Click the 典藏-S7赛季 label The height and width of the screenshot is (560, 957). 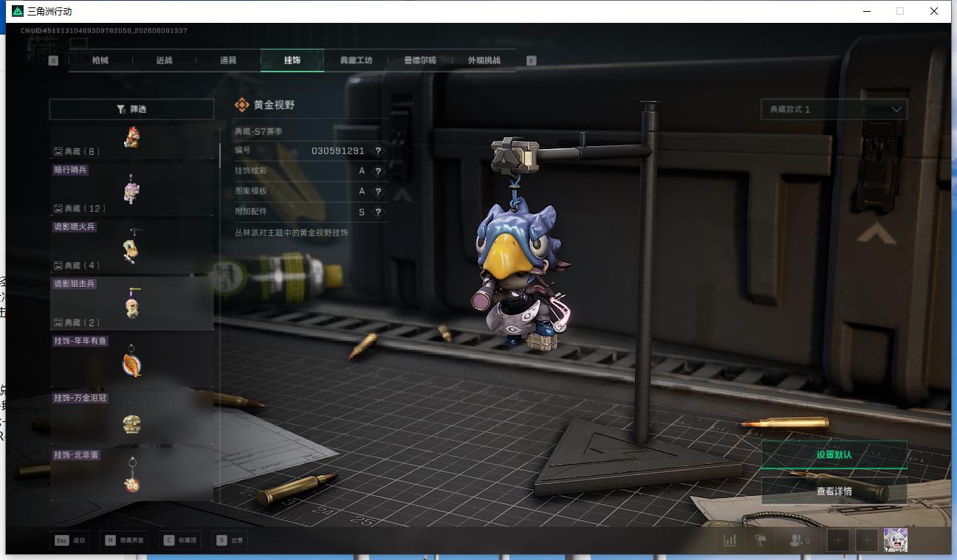(258, 131)
